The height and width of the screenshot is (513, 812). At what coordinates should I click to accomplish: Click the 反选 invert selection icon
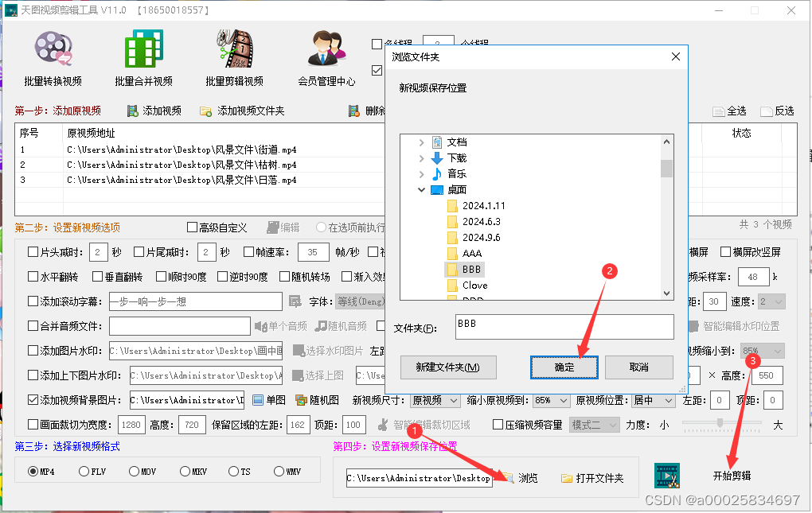pos(767,111)
